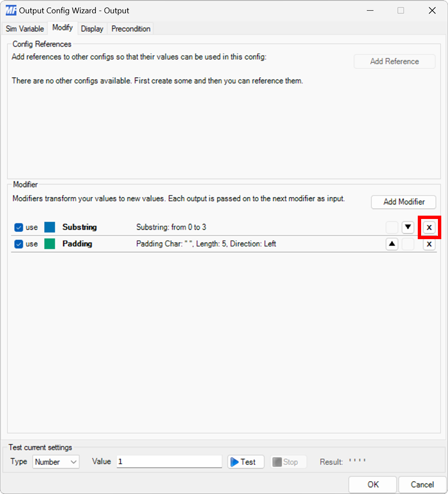Remove the Substring modifier with its X icon
Screen dimensions: 448x494
pyautogui.click(x=429, y=227)
